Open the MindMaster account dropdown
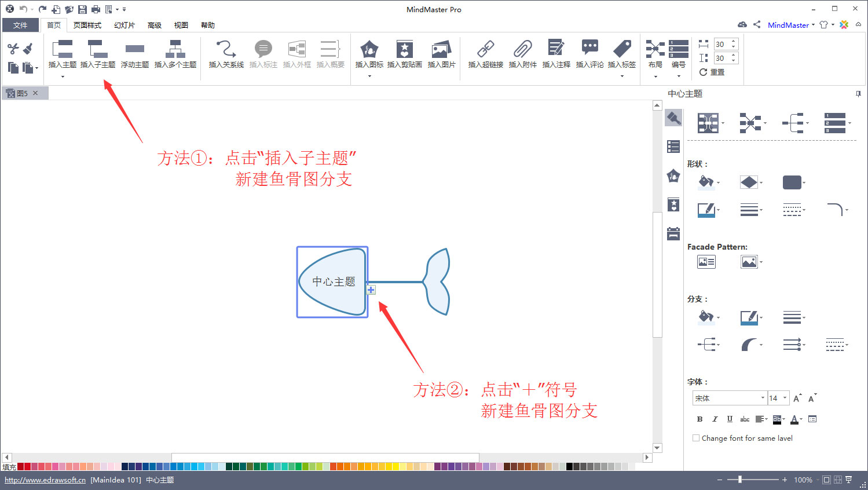 813,25
